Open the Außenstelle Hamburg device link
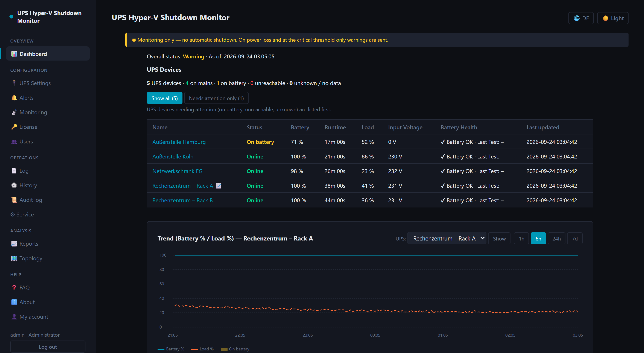This screenshot has height=353, width=644. (x=179, y=142)
